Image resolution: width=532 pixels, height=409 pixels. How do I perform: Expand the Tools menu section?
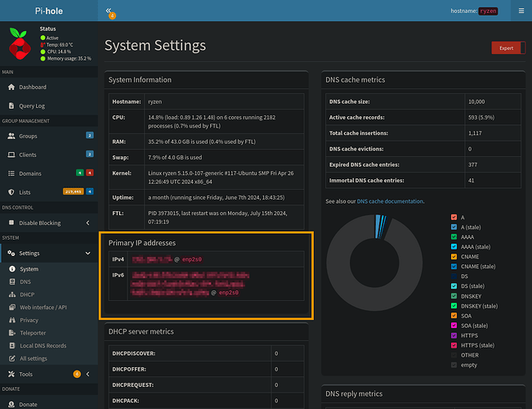click(87, 374)
